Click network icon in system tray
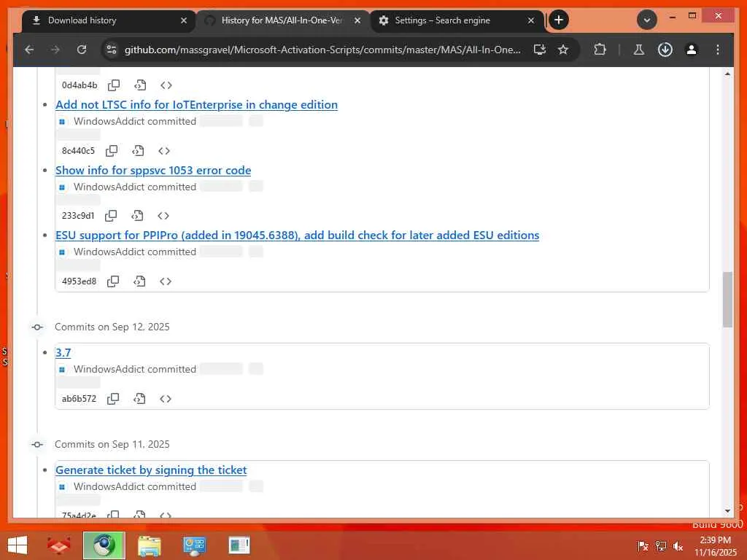Screen dimensions: 747x560 coord(661,546)
